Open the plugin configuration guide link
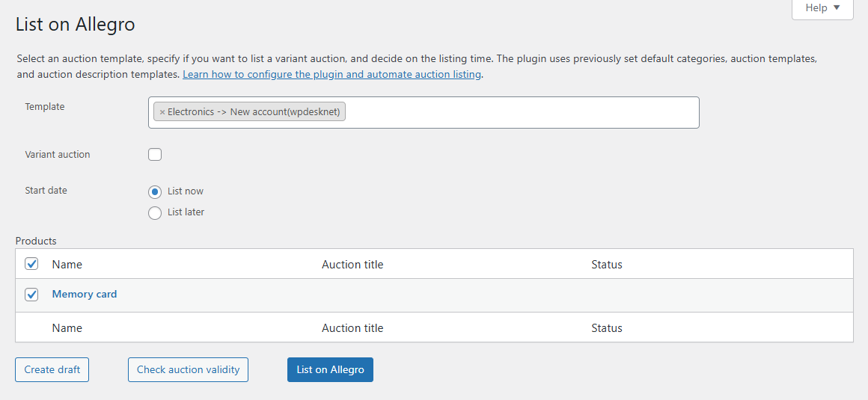 331,74
